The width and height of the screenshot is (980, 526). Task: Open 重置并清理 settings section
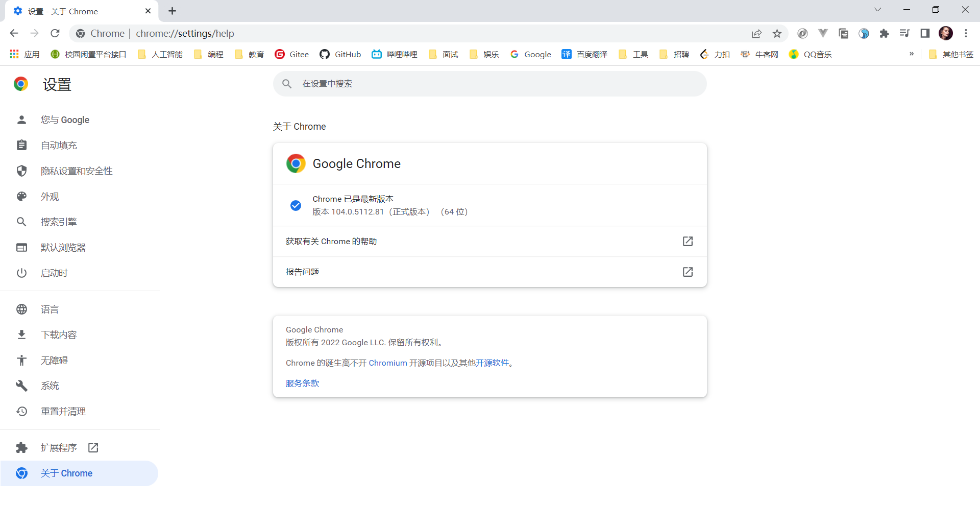(79, 412)
